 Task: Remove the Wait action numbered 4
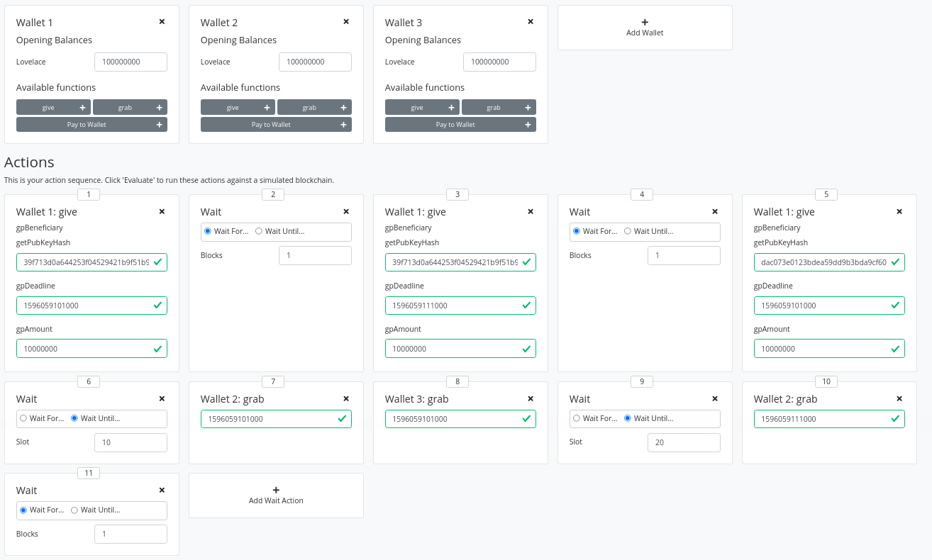[715, 211]
